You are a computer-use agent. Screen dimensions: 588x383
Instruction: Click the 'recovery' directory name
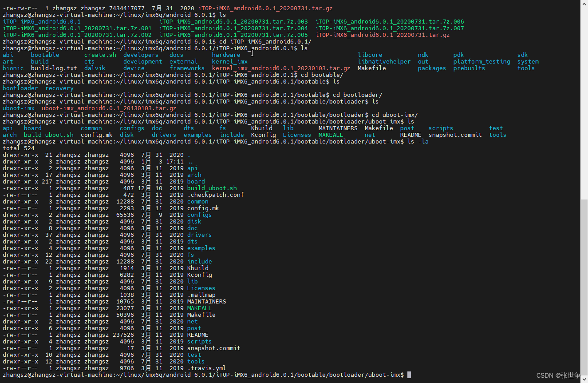coord(59,88)
